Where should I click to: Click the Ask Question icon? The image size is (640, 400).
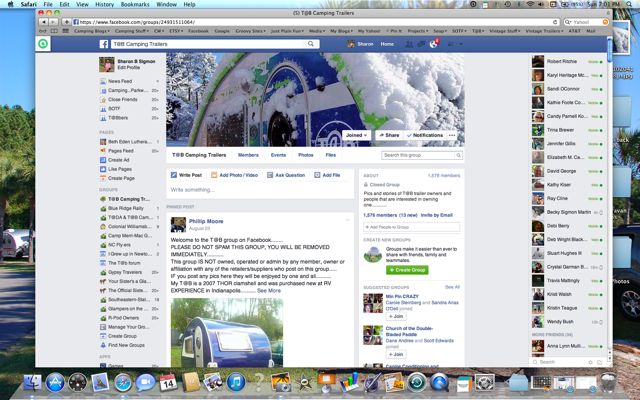(270, 175)
